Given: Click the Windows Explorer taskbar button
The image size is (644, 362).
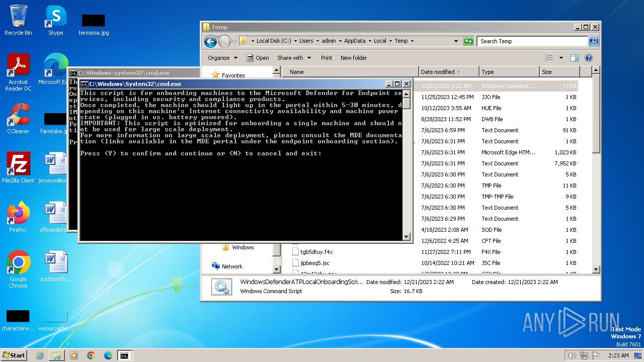Looking at the screenshot, I should (x=57, y=355).
